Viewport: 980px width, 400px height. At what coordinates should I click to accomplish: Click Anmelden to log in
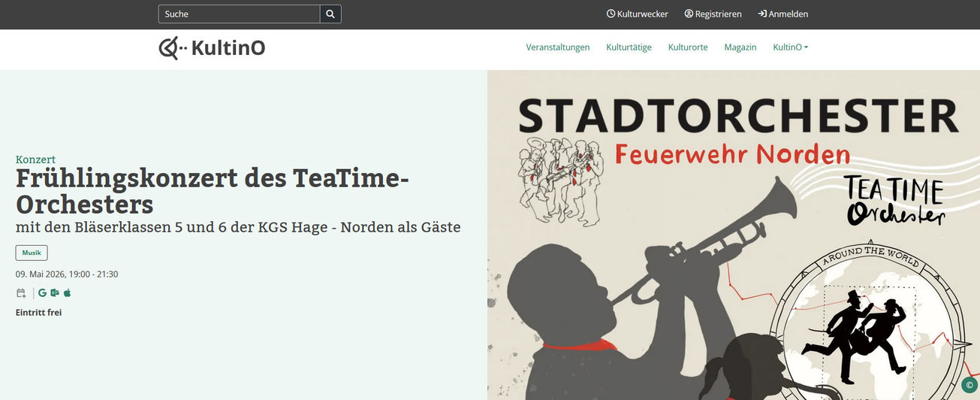point(783,14)
